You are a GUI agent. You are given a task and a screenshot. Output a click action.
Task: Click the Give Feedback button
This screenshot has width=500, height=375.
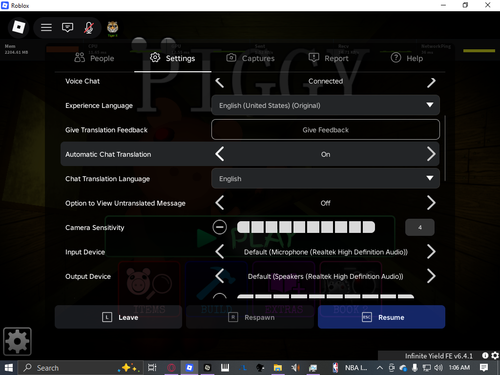pos(325,130)
